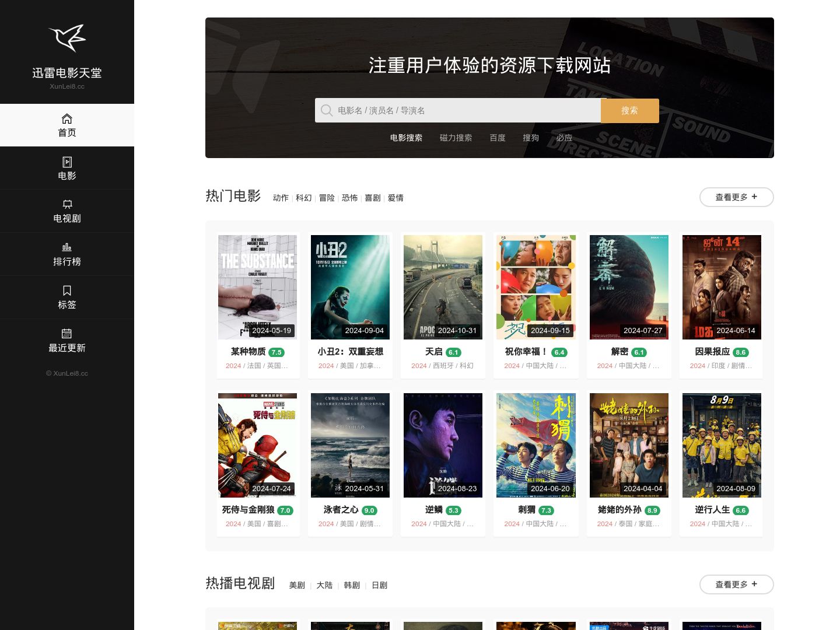Click the 2024-10-31 date label on 天启
This screenshot has height=630, width=840.
point(457,331)
